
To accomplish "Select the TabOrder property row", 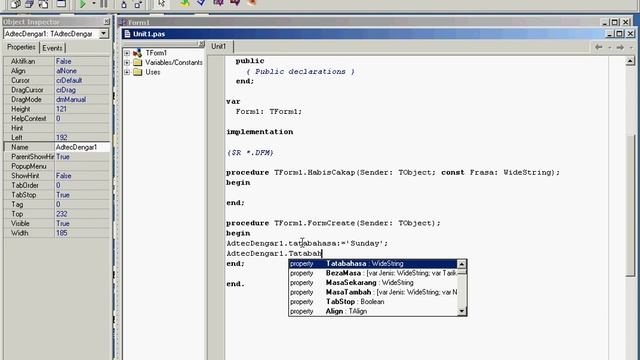I will [57, 185].
